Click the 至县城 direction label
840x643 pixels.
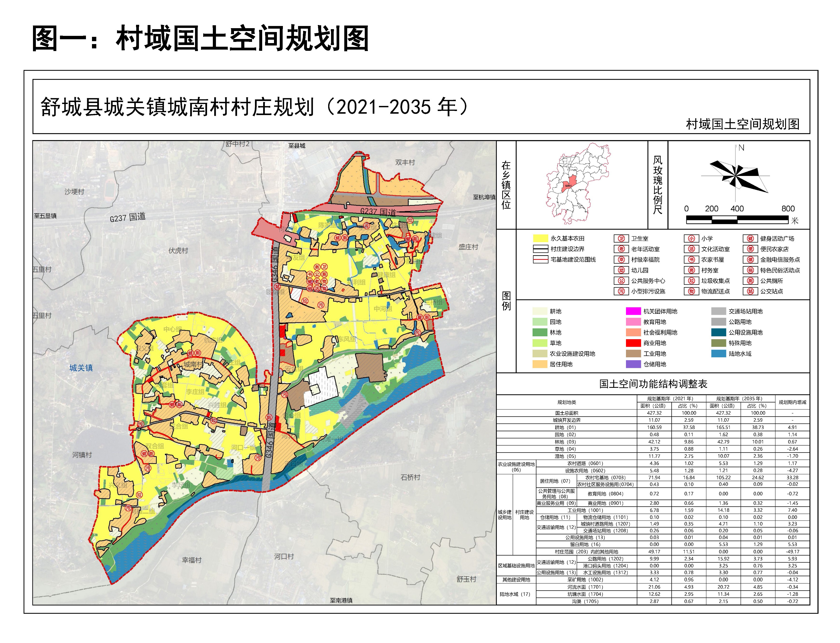tap(297, 145)
